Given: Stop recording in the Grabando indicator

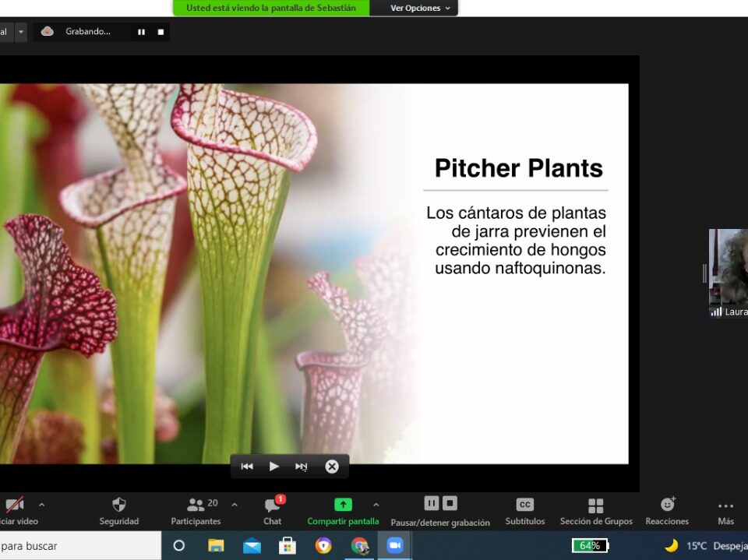Looking at the screenshot, I should click(x=161, y=32).
